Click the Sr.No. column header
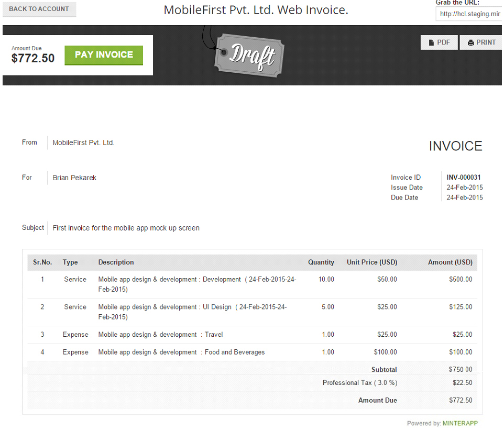This screenshot has width=504, height=430. [42, 262]
